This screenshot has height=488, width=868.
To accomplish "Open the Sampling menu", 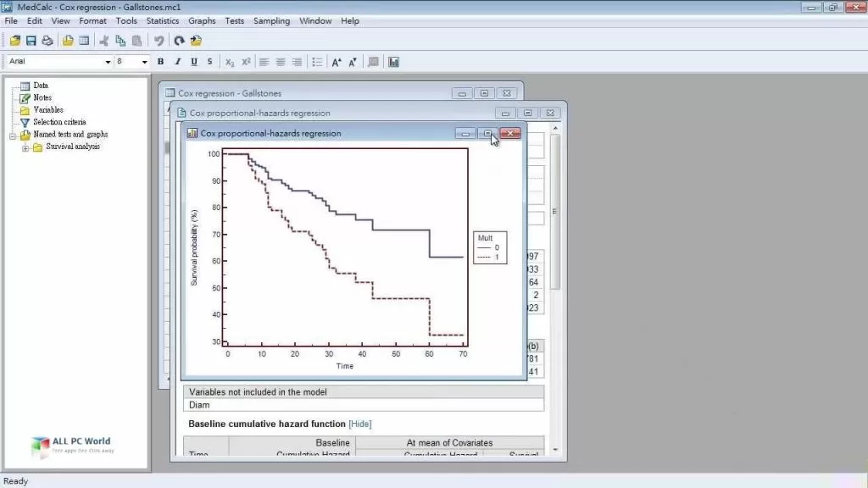I will pos(271,21).
